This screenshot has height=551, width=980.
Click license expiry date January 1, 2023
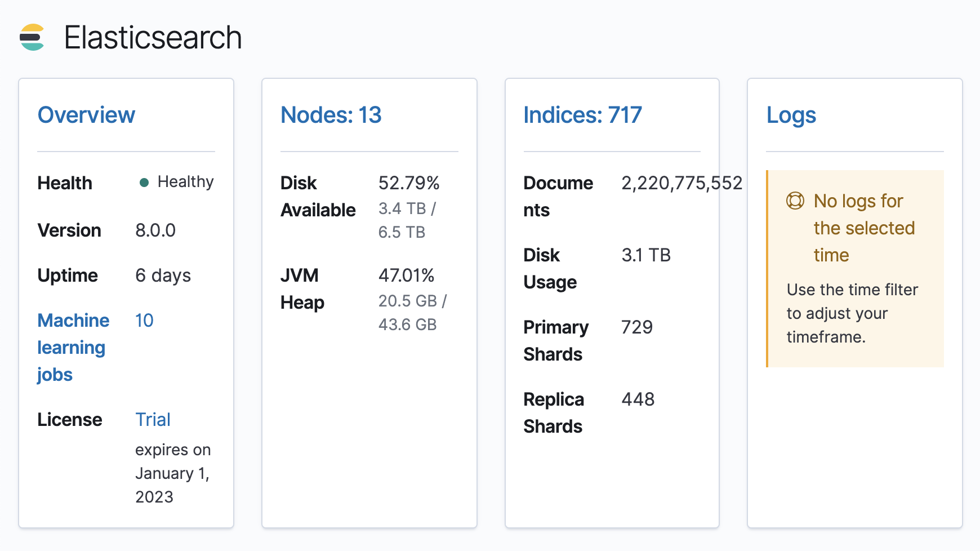(172, 485)
